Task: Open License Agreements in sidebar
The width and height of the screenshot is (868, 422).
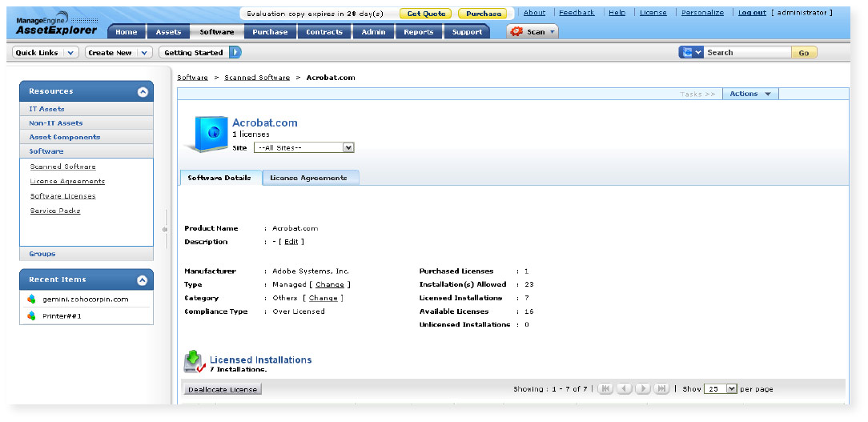Action: point(67,181)
